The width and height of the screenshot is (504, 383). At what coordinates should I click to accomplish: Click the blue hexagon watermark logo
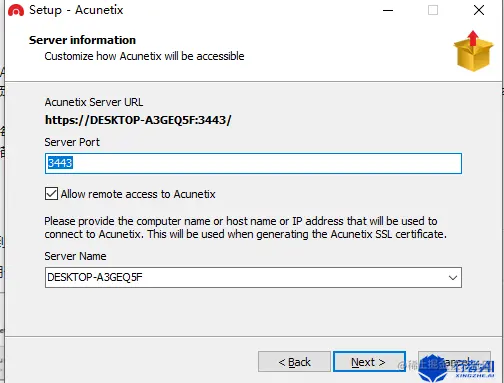pos(433,368)
